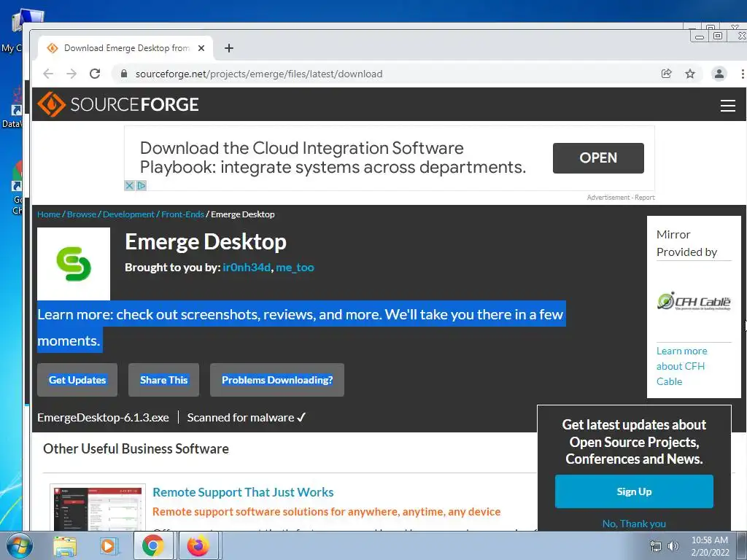The height and width of the screenshot is (560, 747).
Task: Close the ad with the X icon
Action: point(129,185)
